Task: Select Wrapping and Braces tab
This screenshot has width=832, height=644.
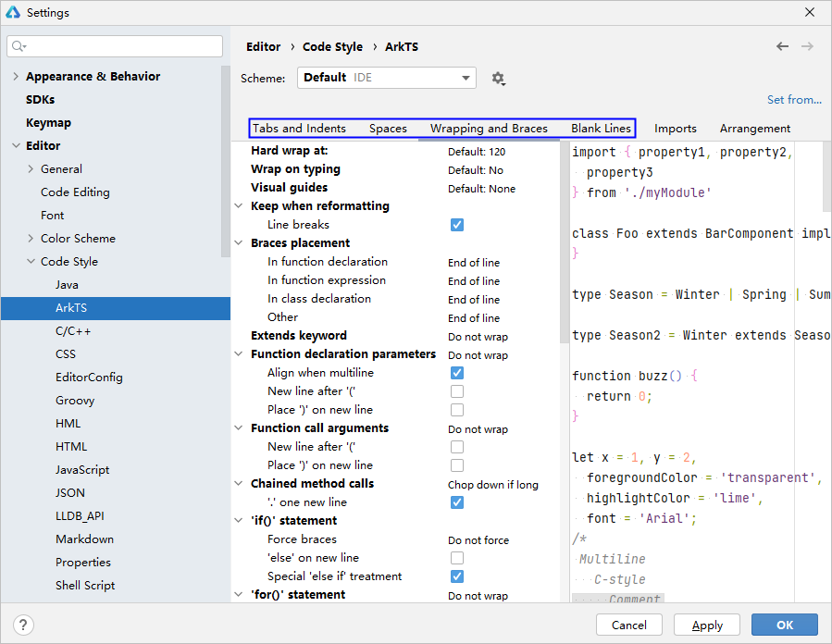Action: pos(489,129)
